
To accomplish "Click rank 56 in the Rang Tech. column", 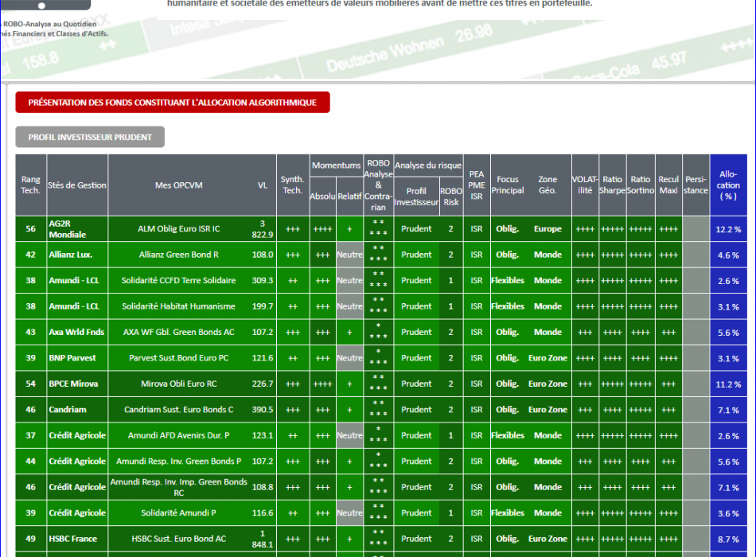I will tap(30, 228).
